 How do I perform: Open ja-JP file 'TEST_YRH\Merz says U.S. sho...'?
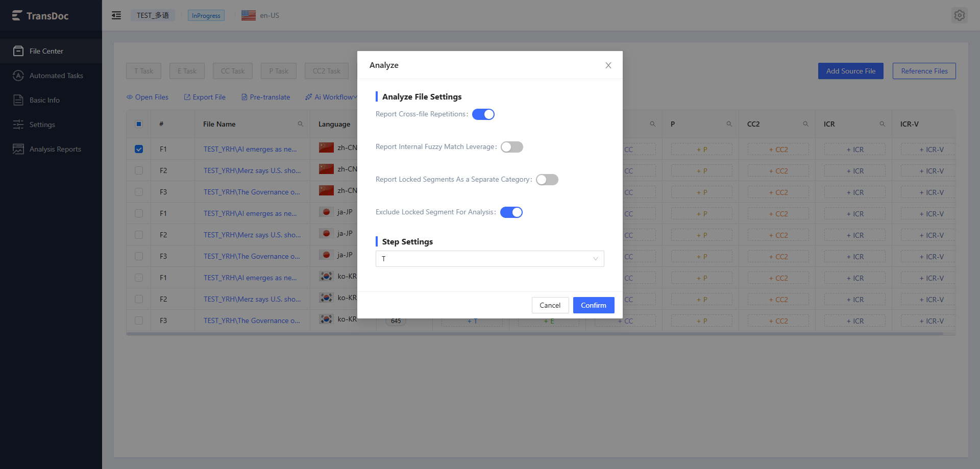(252, 235)
